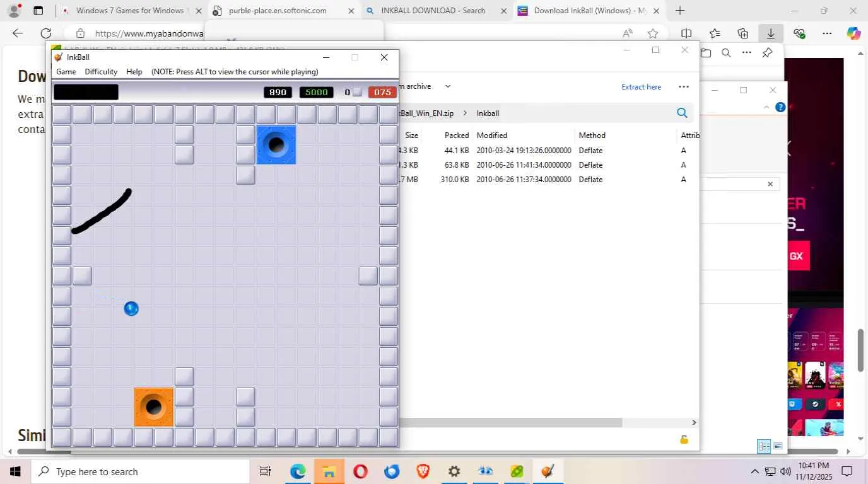Open the browser Settings and more menu
Image resolution: width=868 pixels, height=484 pixels.
[x=827, y=33]
